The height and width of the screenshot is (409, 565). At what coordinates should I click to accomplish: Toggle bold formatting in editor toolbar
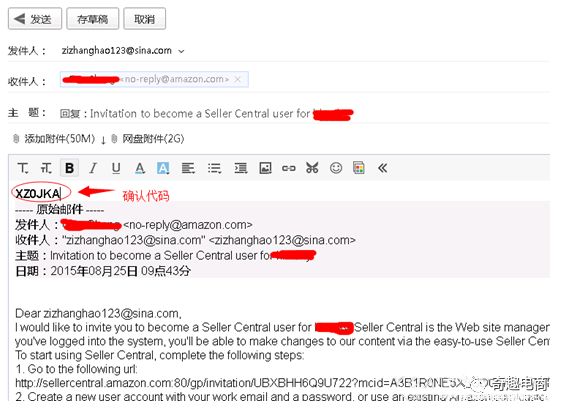point(69,168)
